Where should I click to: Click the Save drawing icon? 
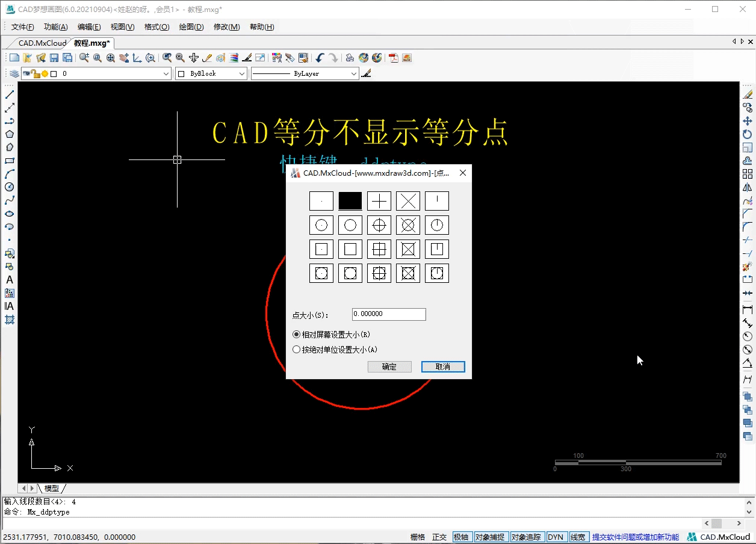click(x=54, y=57)
